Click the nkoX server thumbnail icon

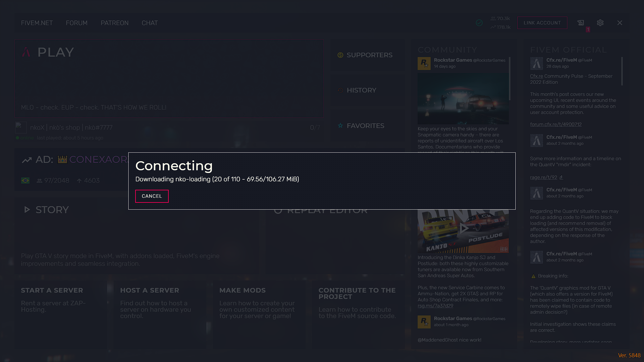click(21, 127)
